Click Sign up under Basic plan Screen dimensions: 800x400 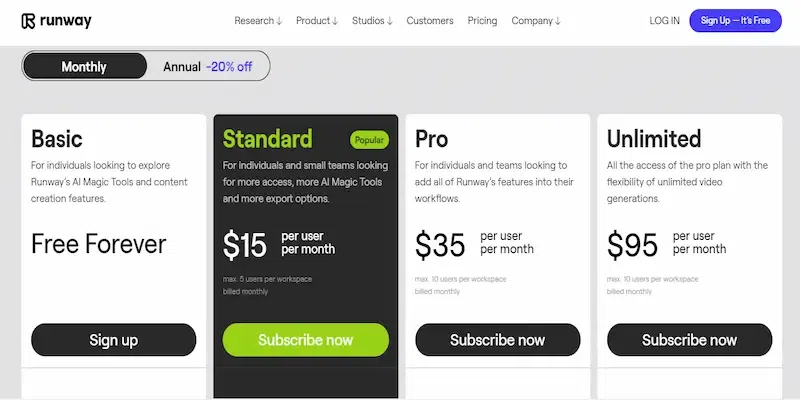pos(114,340)
